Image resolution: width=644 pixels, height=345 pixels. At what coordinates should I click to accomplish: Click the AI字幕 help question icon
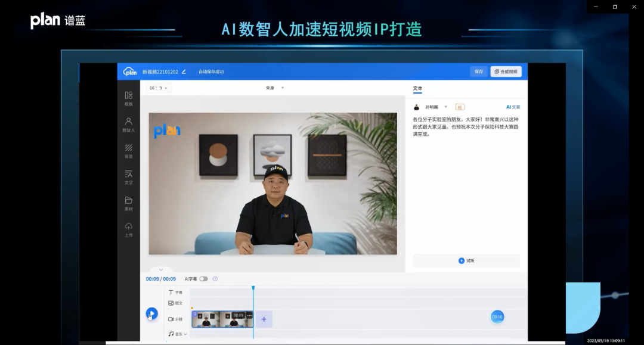[x=215, y=279]
